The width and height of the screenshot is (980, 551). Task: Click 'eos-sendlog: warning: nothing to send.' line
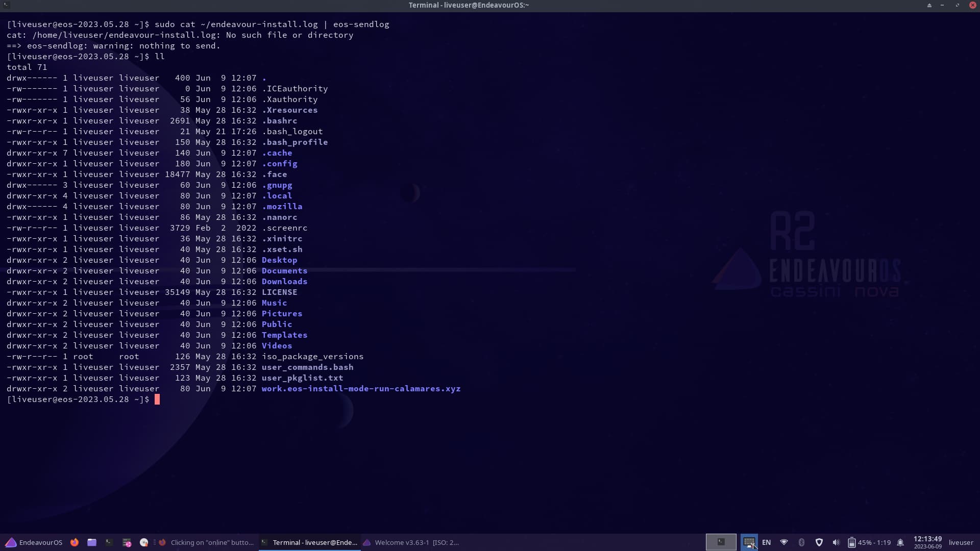113,45
